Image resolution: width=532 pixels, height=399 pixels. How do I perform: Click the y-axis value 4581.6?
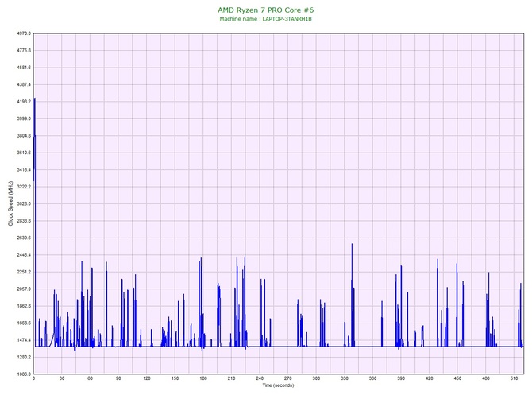[24, 68]
